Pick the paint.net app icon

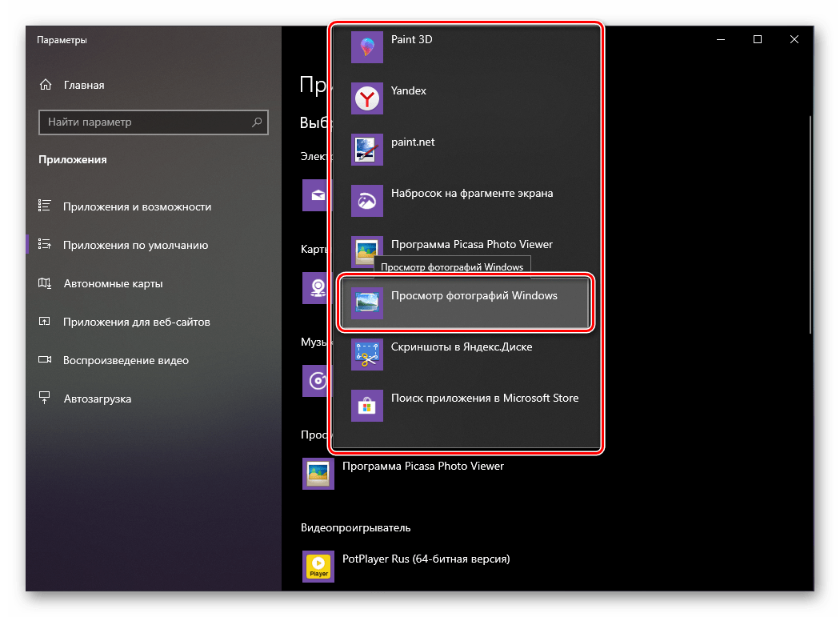click(367, 150)
